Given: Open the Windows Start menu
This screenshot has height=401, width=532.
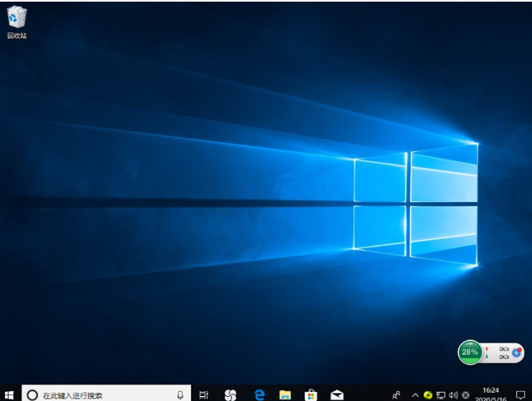Looking at the screenshot, I should click(10, 394).
